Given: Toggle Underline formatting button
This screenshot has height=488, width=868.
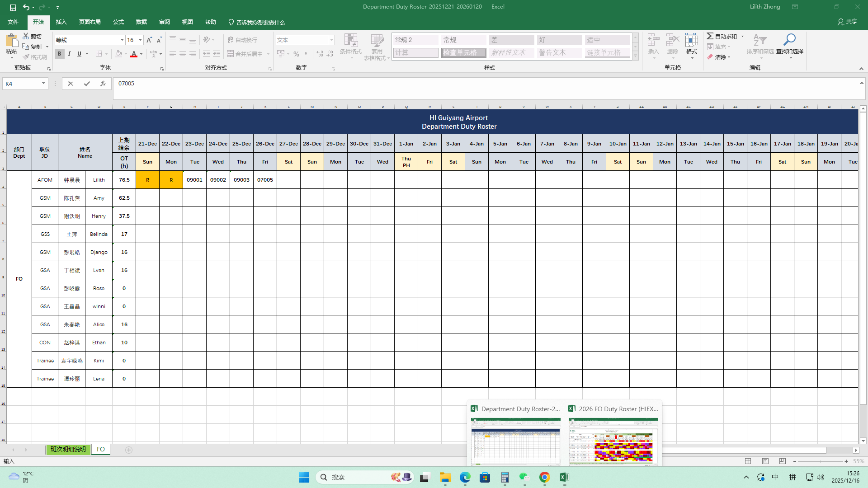Looking at the screenshot, I should (79, 54).
